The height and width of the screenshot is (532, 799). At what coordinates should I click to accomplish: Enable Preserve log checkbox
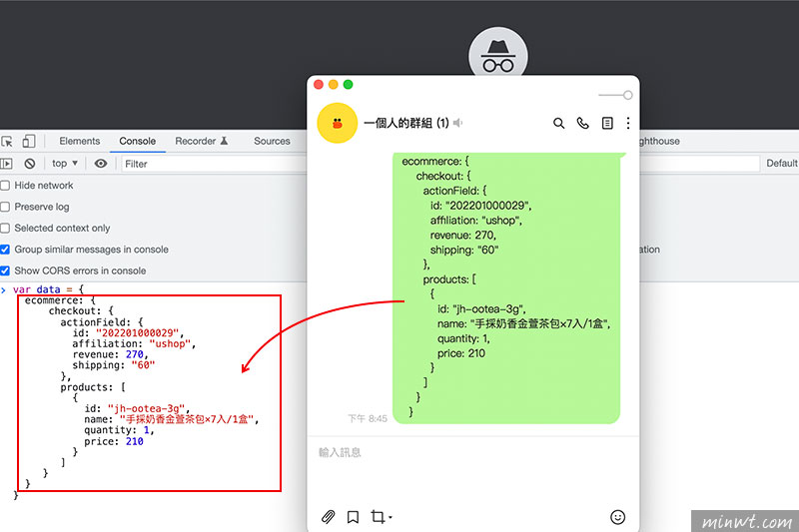coord(5,207)
